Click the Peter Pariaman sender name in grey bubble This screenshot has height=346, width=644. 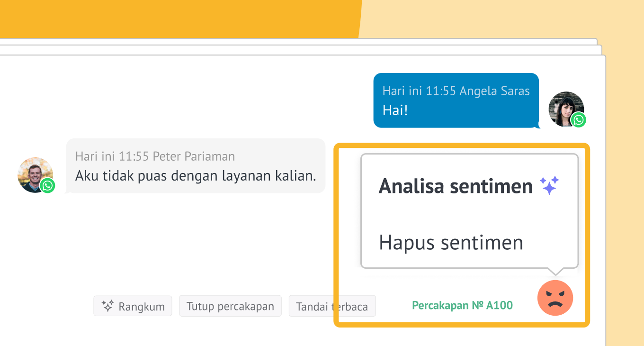click(194, 156)
